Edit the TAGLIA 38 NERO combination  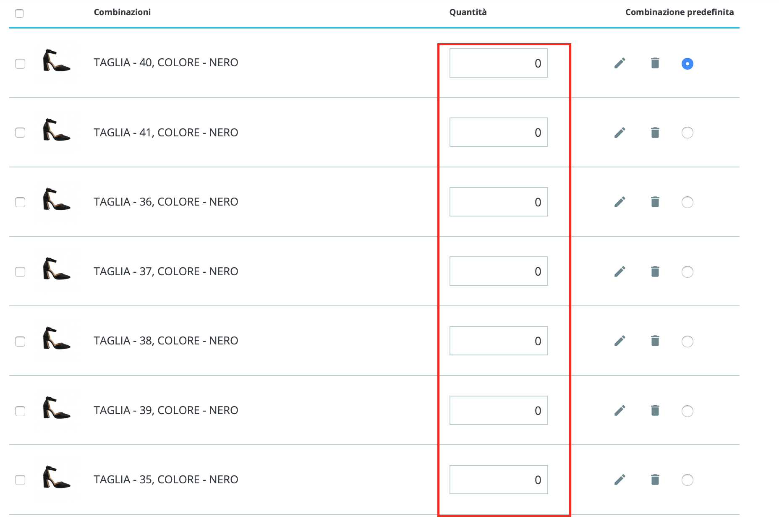pos(620,341)
